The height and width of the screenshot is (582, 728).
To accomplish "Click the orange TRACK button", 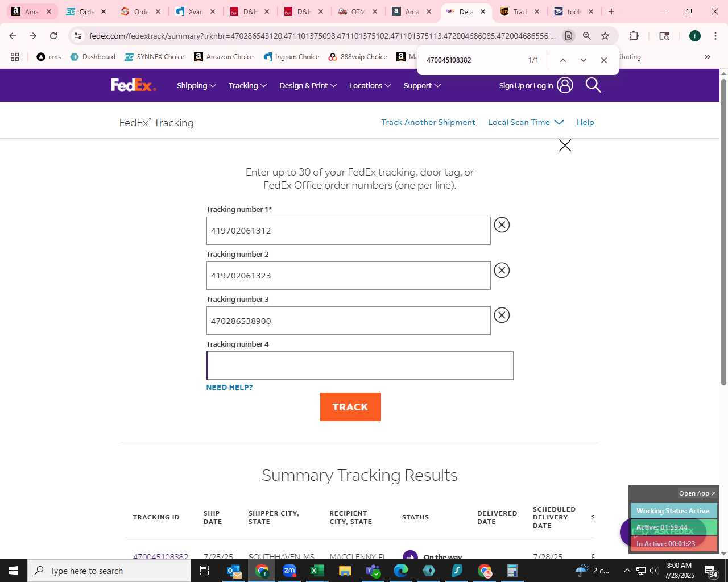I will (x=350, y=407).
